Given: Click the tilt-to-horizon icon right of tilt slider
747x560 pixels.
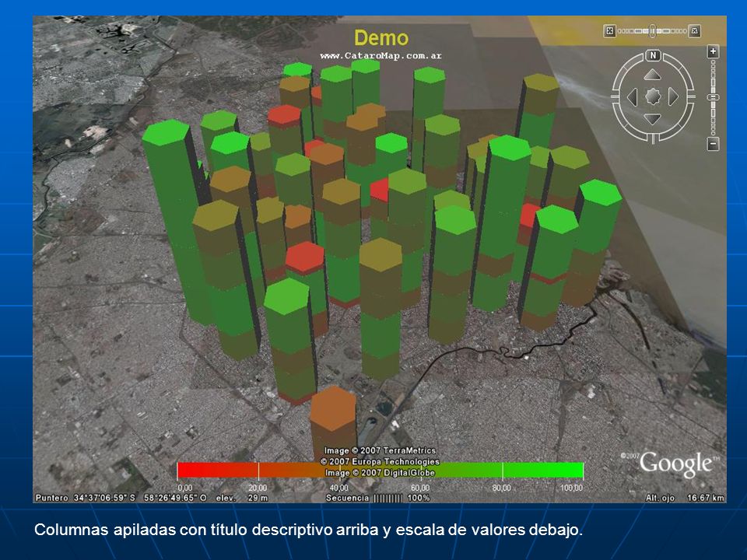Looking at the screenshot, I should tap(695, 31).
